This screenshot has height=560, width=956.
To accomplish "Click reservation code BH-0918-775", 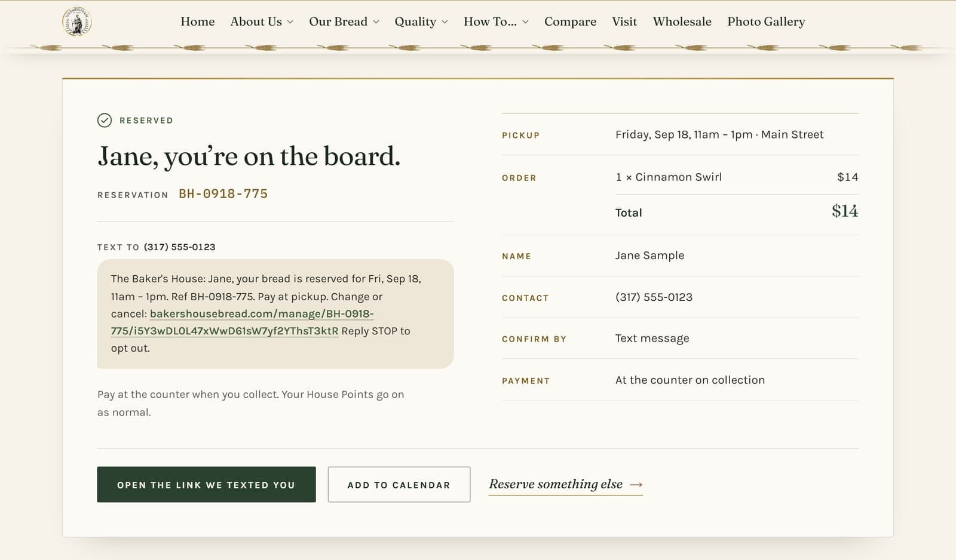I will coord(223,194).
